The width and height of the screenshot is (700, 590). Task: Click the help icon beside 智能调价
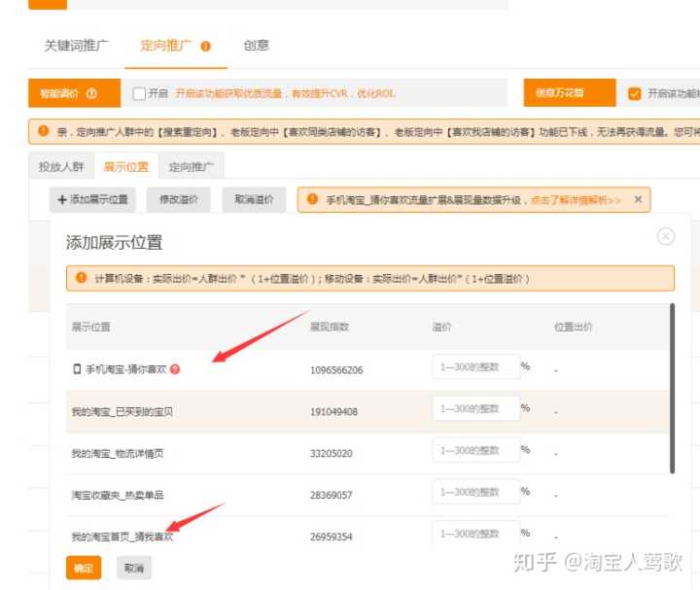coord(91,94)
